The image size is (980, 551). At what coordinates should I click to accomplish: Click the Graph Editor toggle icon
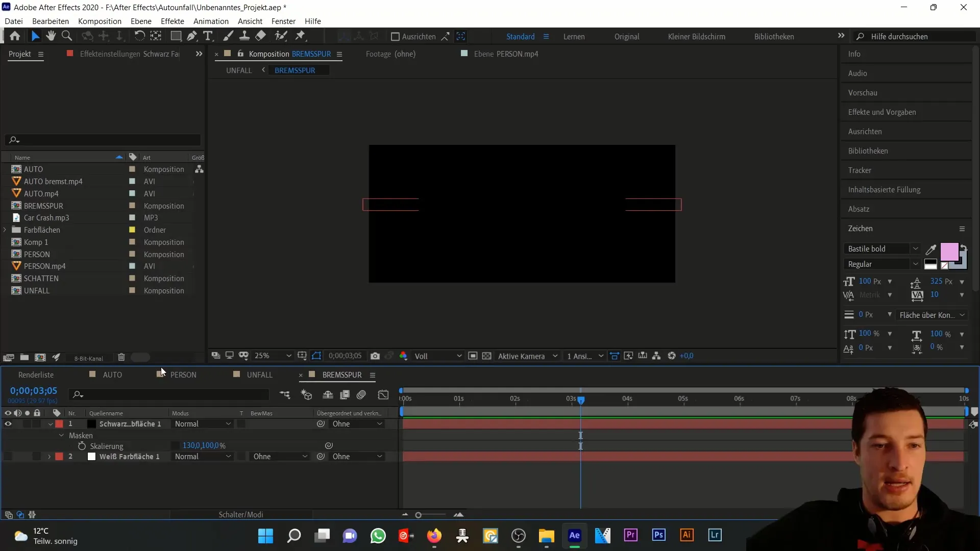383,395
